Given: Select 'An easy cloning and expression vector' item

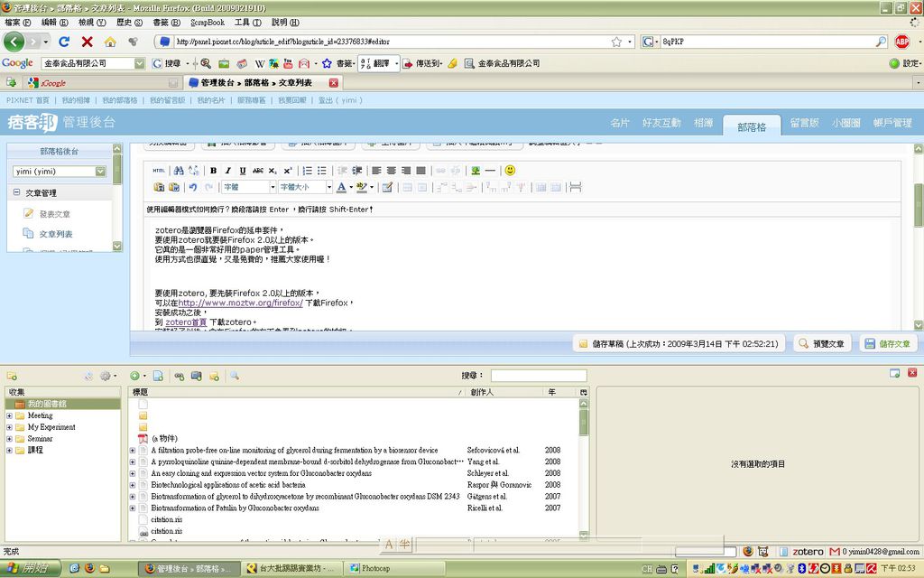Looking at the screenshot, I should tap(261, 473).
